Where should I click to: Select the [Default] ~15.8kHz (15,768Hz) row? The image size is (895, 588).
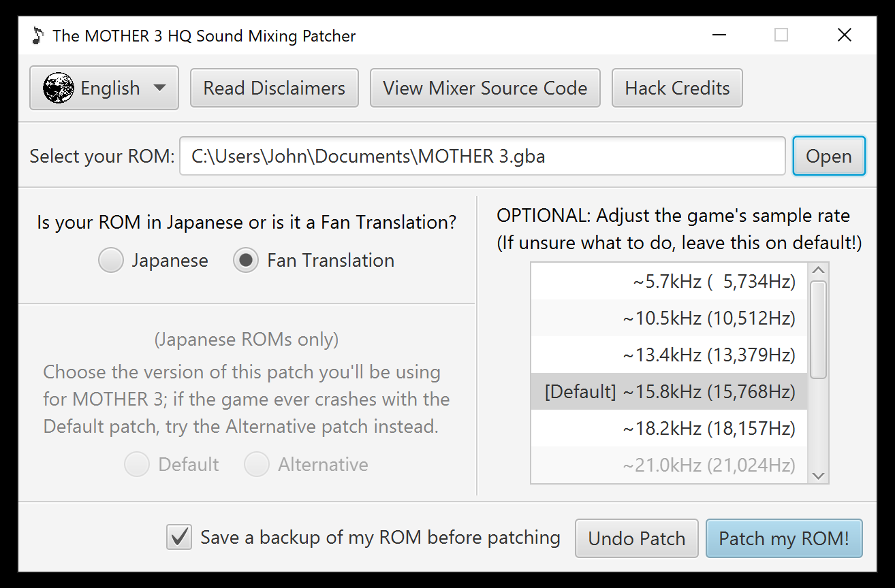669,391
